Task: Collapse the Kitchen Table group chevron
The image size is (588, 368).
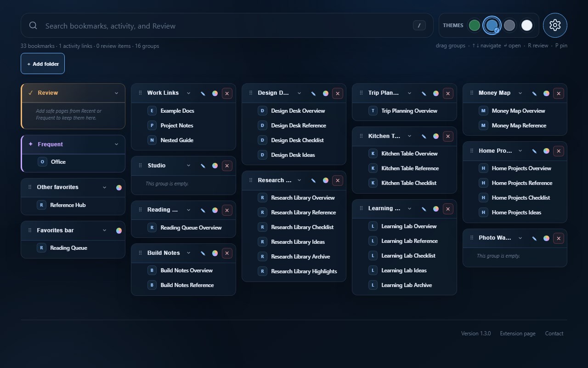Action: coord(409,136)
